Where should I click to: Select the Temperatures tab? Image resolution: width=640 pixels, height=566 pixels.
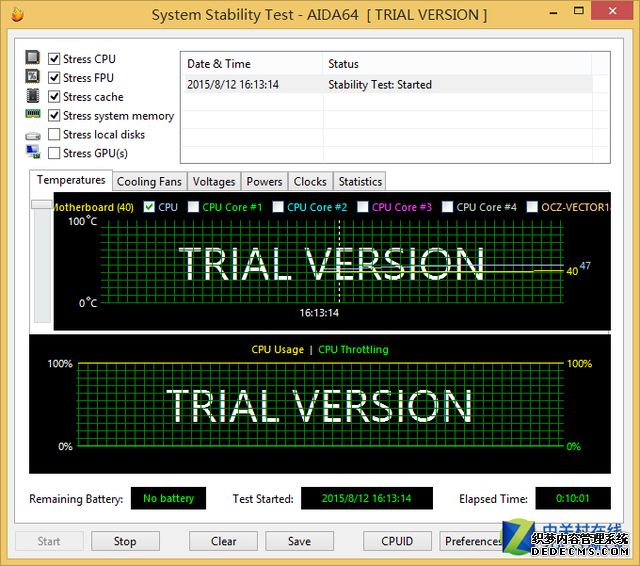71,180
